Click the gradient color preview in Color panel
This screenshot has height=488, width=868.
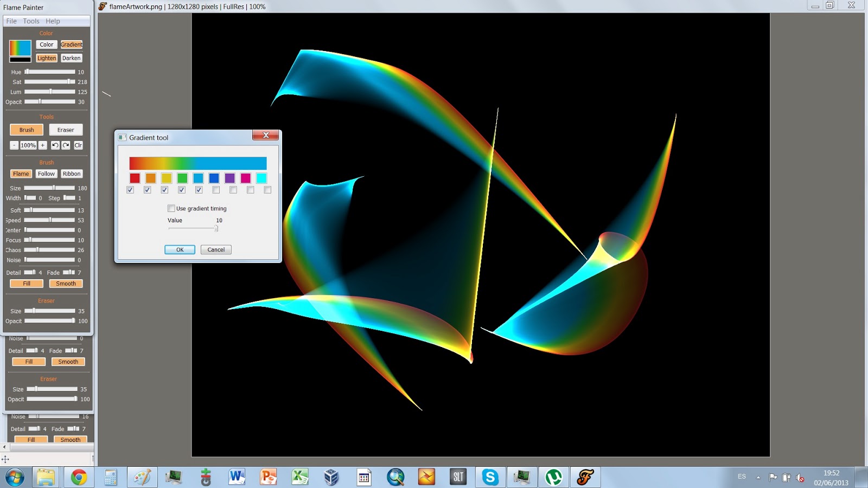click(20, 48)
